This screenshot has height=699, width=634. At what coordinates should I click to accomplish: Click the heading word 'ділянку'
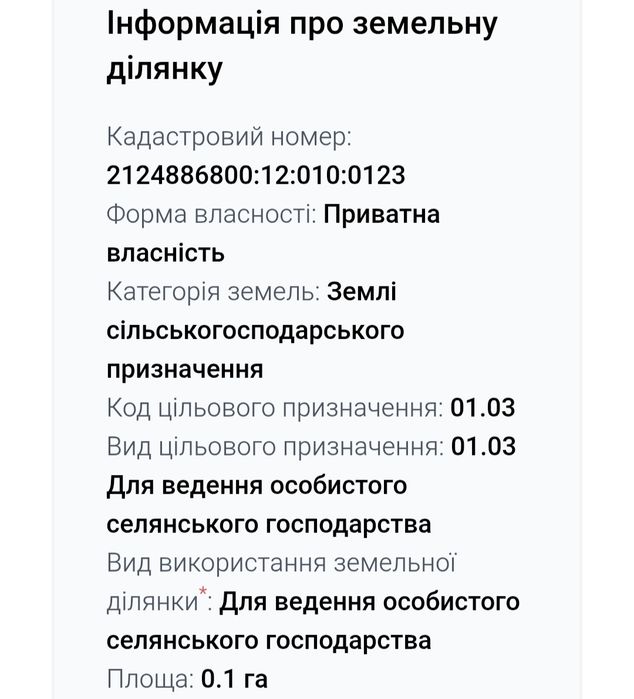(x=164, y=68)
